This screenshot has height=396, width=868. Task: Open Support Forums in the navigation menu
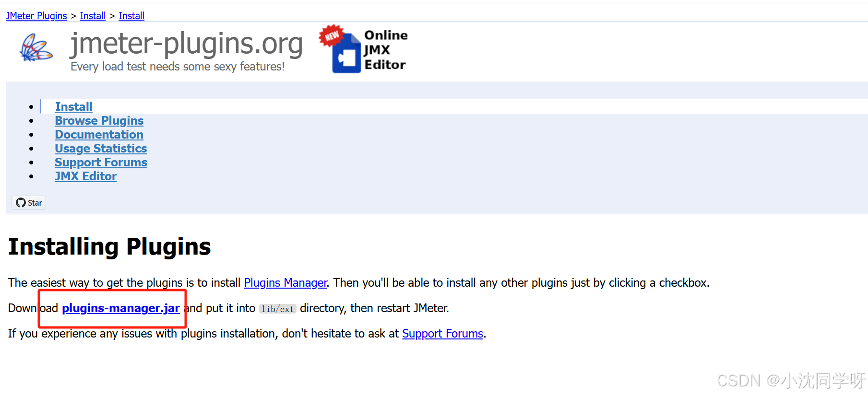pos(101,162)
